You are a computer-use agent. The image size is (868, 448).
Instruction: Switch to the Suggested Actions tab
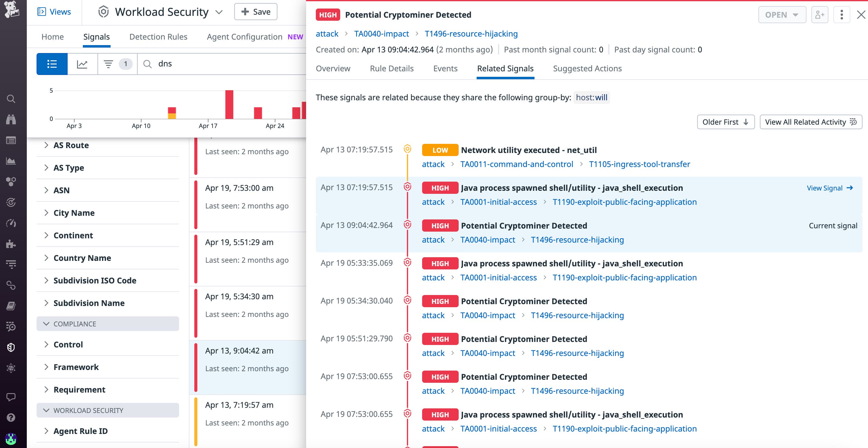(x=587, y=69)
